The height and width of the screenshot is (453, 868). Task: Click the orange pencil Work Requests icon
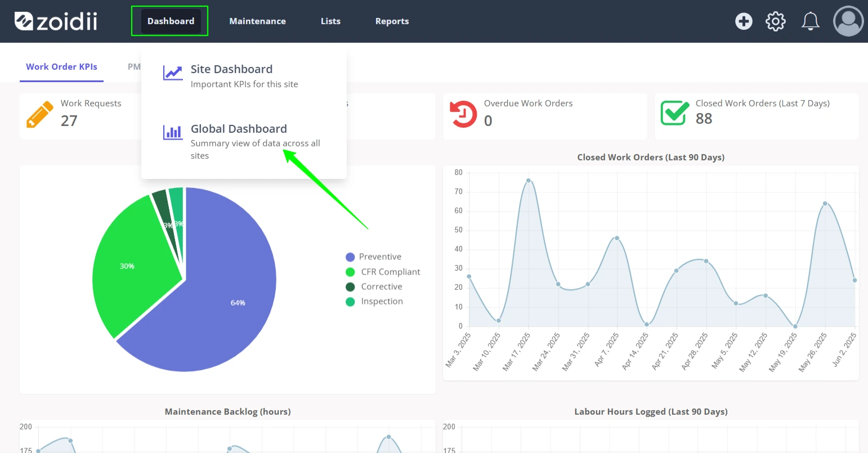(40, 114)
